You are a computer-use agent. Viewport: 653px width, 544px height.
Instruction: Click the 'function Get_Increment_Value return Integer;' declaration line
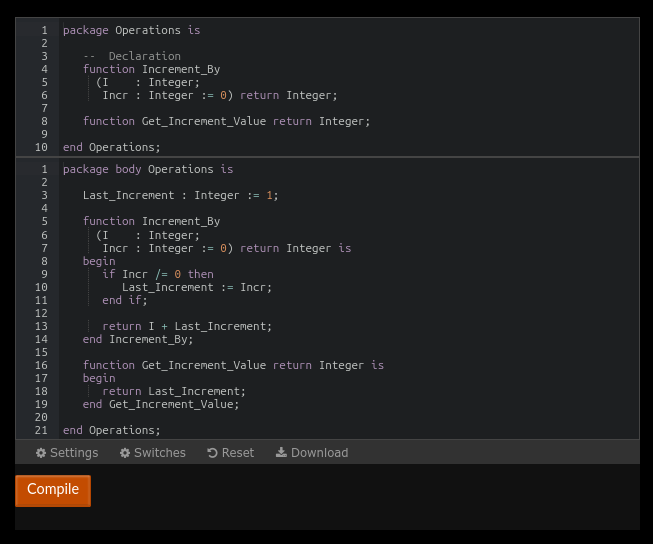pos(226,121)
